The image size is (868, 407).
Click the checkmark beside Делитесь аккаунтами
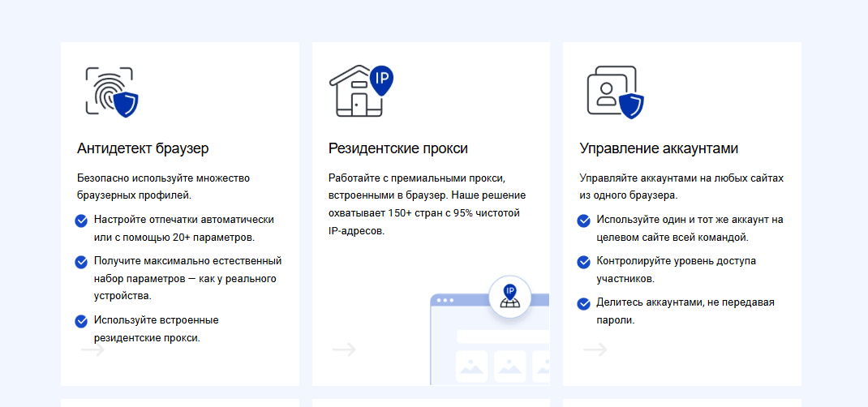pos(583,303)
